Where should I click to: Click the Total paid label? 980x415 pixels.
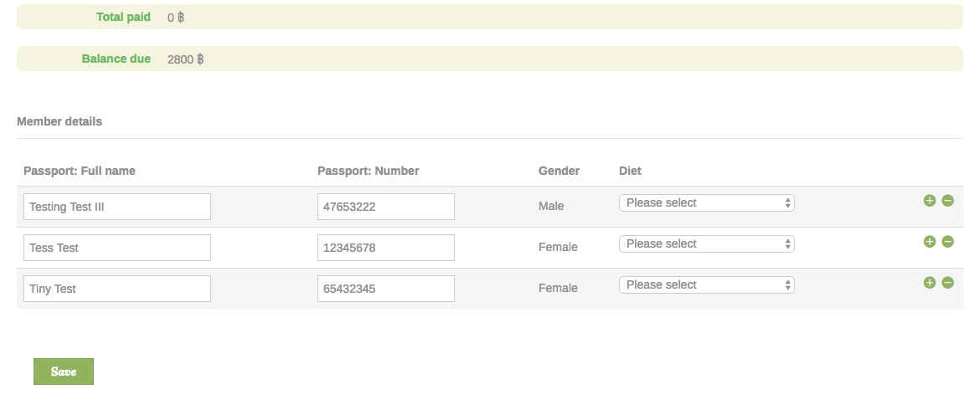(x=123, y=17)
